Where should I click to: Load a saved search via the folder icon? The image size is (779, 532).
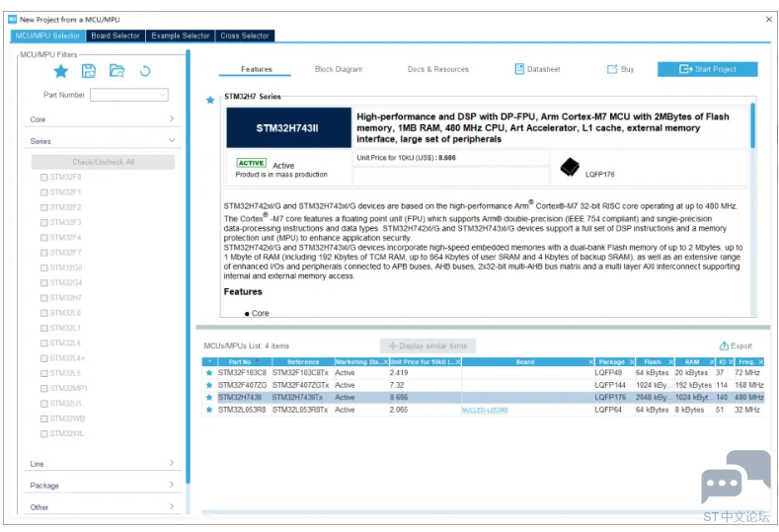tap(117, 71)
